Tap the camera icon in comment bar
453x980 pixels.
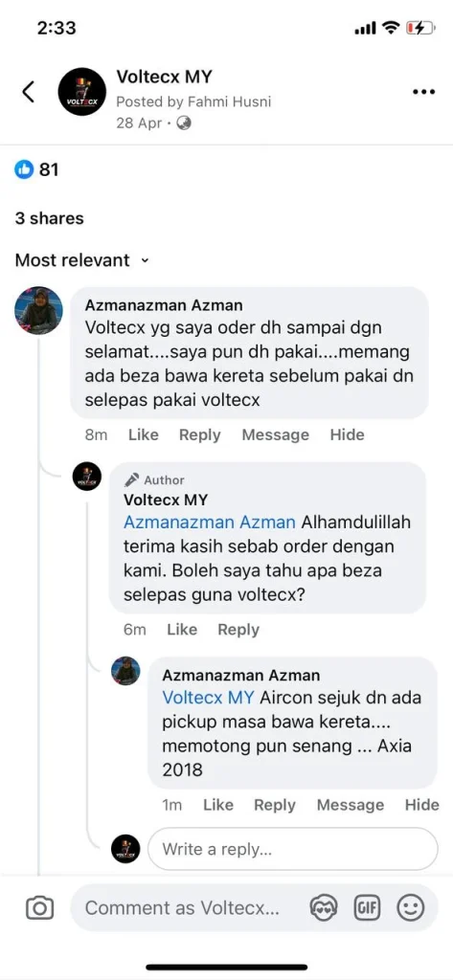pos(39,907)
